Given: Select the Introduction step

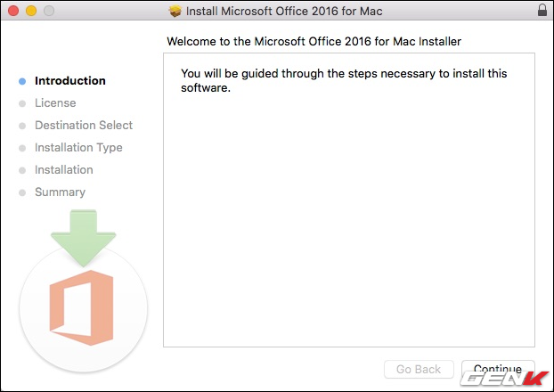Looking at the screenshot, I should coord(70,80).
